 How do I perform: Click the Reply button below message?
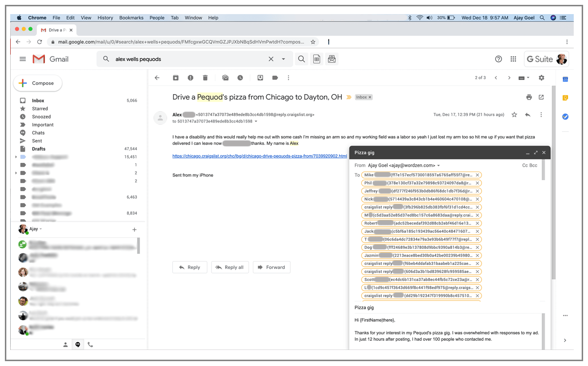190,267
